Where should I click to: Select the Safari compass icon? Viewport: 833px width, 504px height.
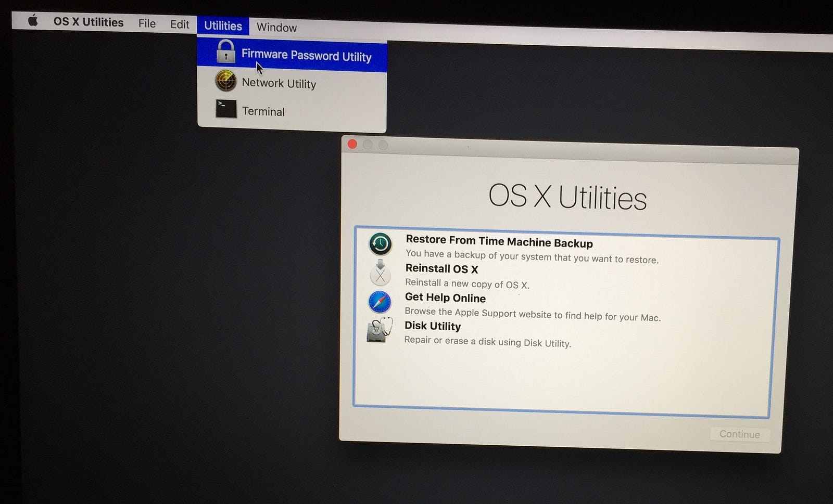380,302
